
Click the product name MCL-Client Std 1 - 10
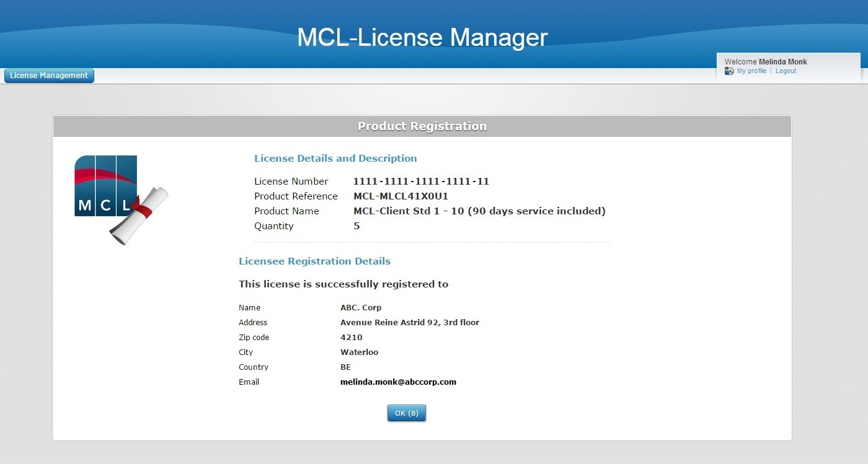point(479,211)
